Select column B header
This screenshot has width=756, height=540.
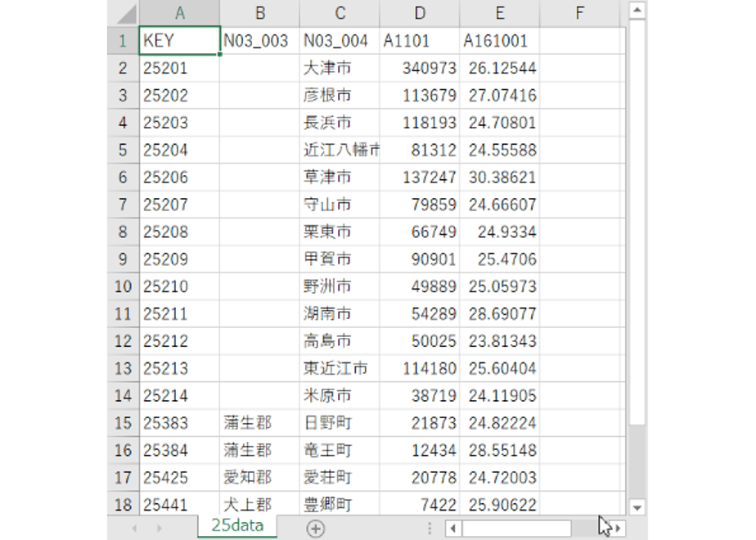click(260, 13)
